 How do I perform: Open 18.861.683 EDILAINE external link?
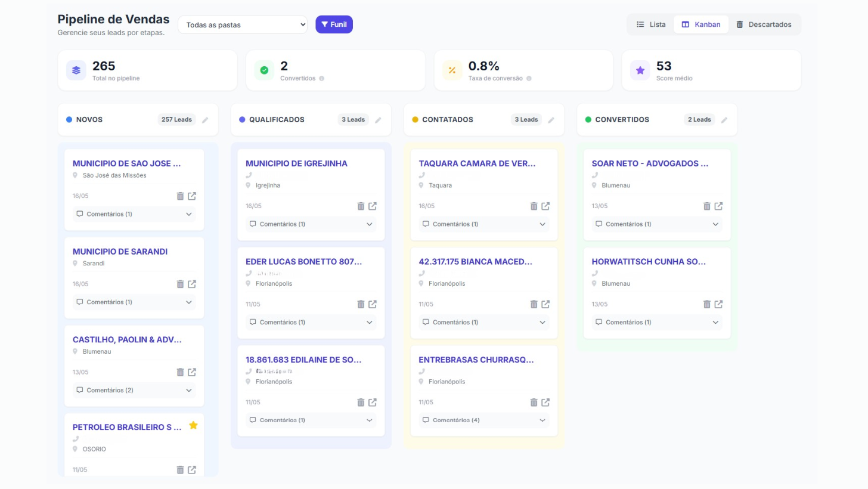click(x=373, y=403)
